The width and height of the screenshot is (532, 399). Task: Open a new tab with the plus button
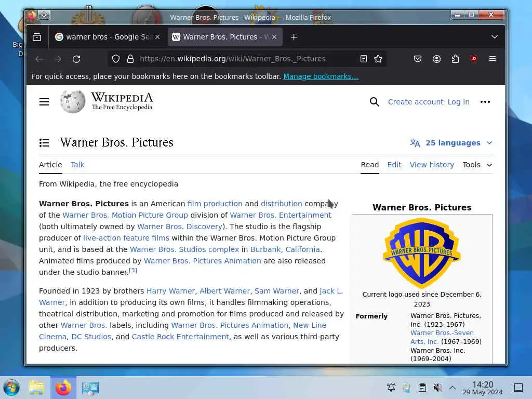(x=294, y=37)
